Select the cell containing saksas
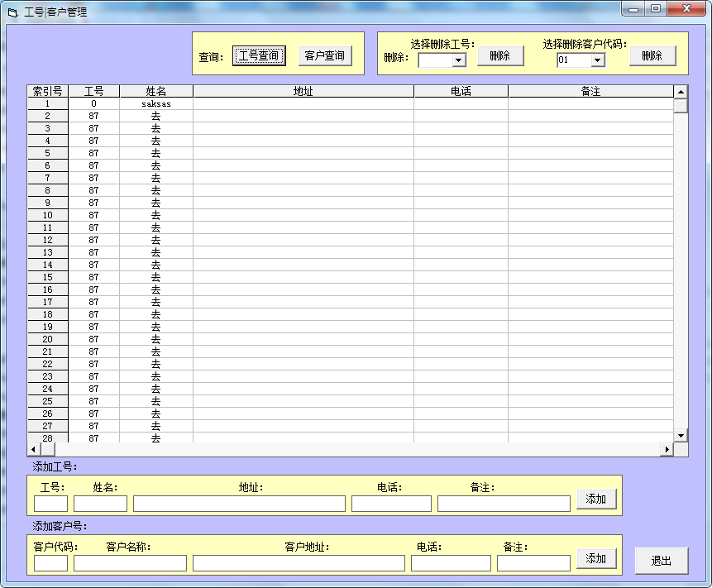The height and width of the screenshot is (588, 712). pyautogui.click(x=156, y=104)
